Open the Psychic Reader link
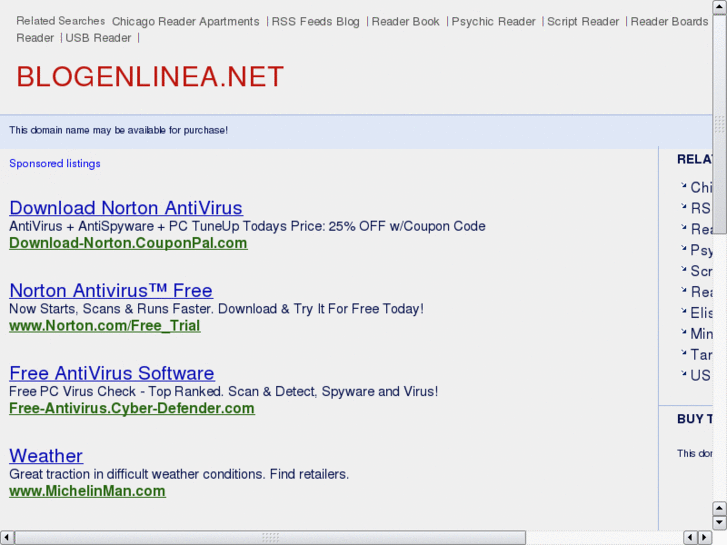The width and height of the screenshot is (727, 545). click(493, 22)
